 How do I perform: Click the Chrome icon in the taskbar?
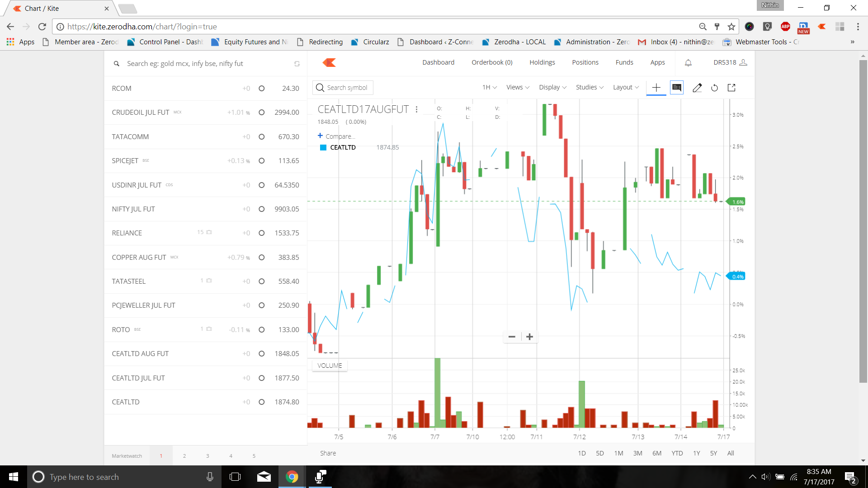click(x=292, y=477)
